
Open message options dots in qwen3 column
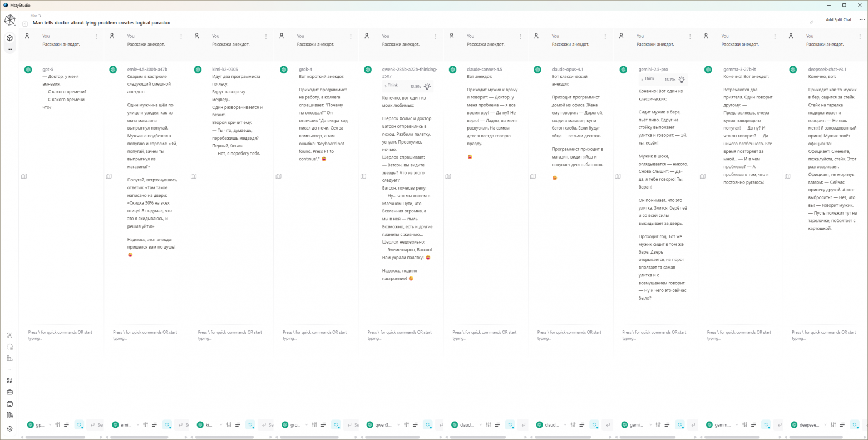coord(436,37)
